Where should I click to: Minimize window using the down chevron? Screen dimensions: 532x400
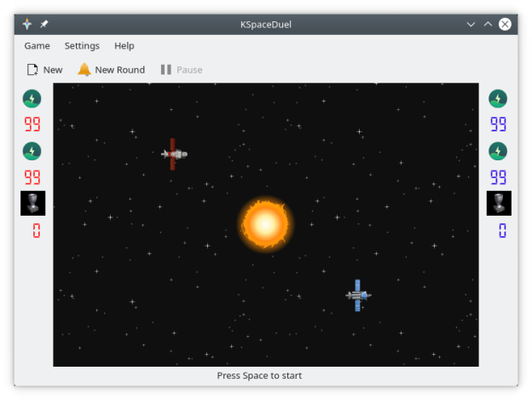pos(471,24)
